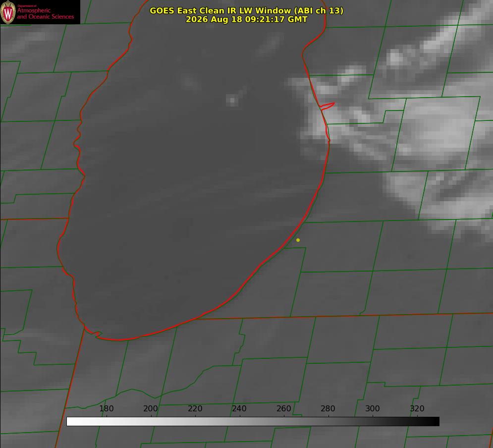Image resolution: width=493 pixels, height=448 pixels.
Task: Click the 240 label on the colorbar
Action: click(239, 408)
